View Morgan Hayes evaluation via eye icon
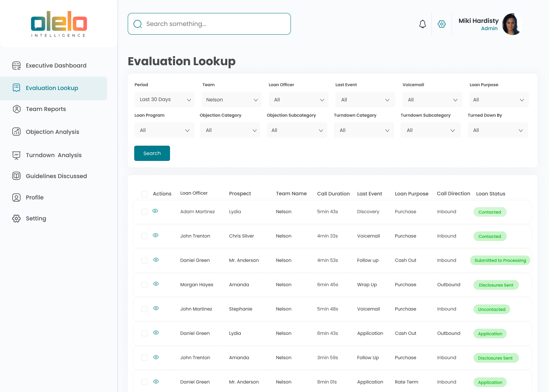 coord(156,284)
